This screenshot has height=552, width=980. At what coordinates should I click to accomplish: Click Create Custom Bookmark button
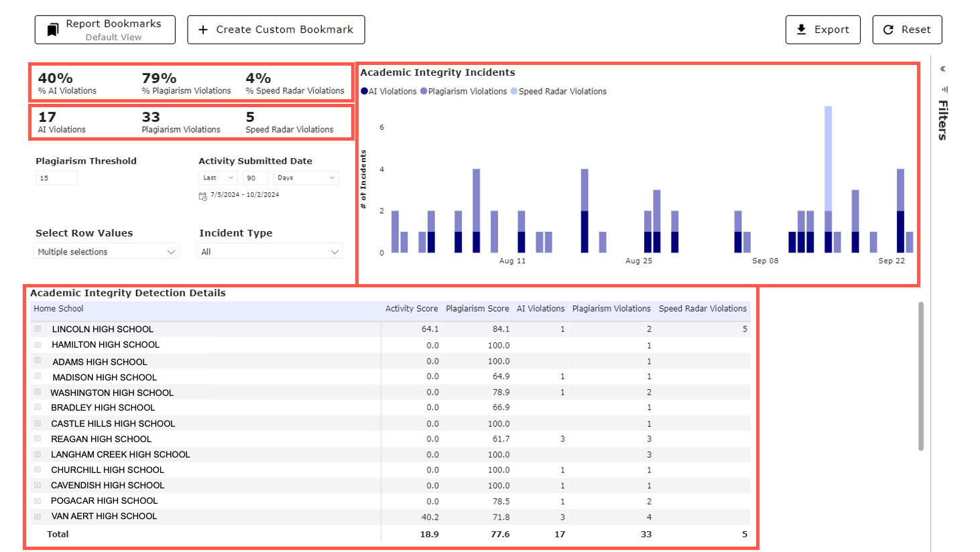coord(276,30)
